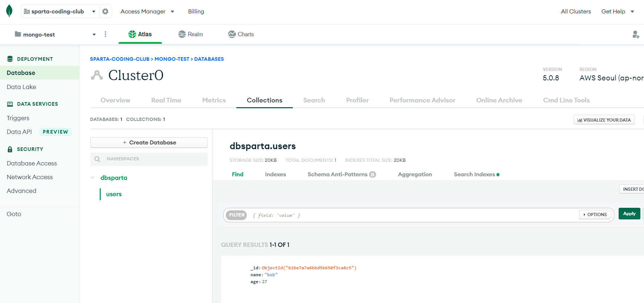The height and width of the screenshot is (303, 644).
Task: Open Network Access settings
Action: click(x=30, y=177)
